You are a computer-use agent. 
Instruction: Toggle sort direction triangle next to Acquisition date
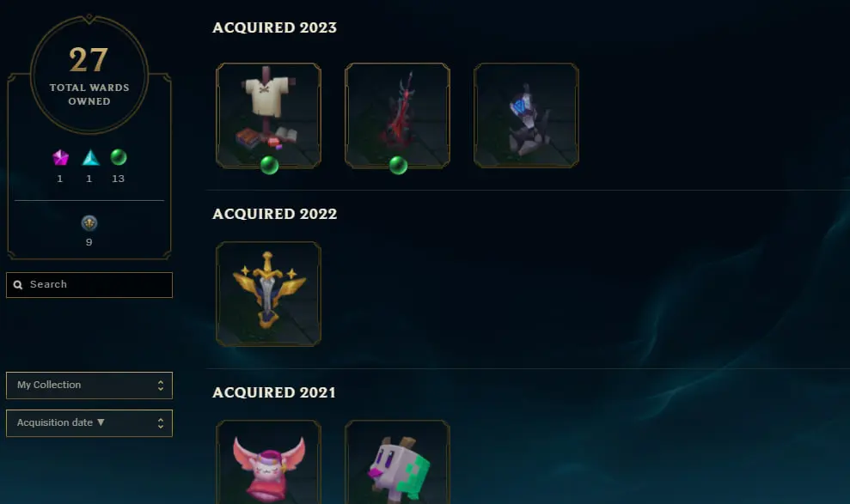click(101, 422)
